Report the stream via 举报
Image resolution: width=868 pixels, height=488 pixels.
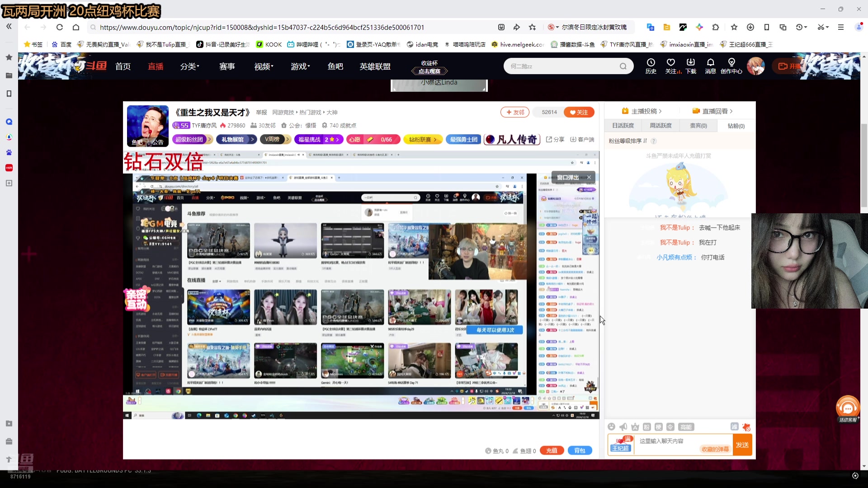pos(261,113)
